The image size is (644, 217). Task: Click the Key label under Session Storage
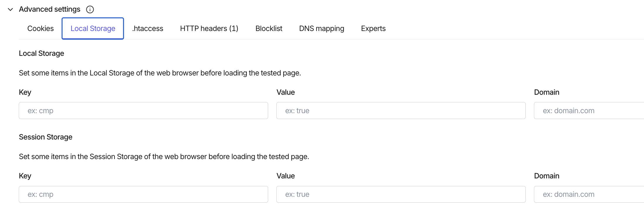(25, 176)
